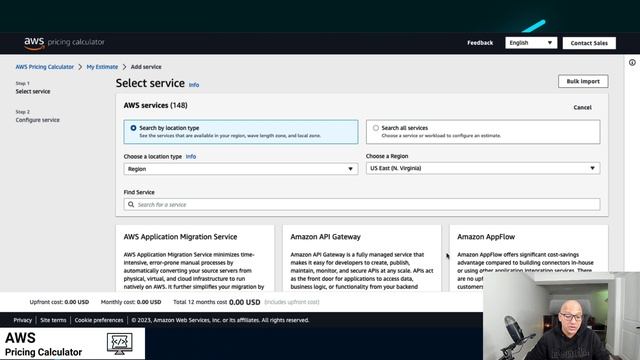Click the Bulk import button

tap(583, 81)
